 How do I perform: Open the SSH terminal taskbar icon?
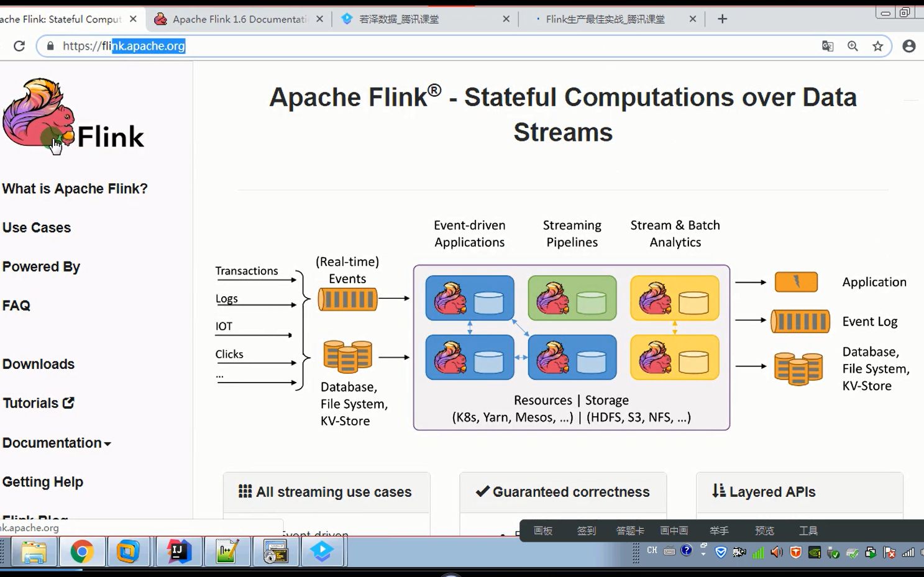(x=275, y=552)
